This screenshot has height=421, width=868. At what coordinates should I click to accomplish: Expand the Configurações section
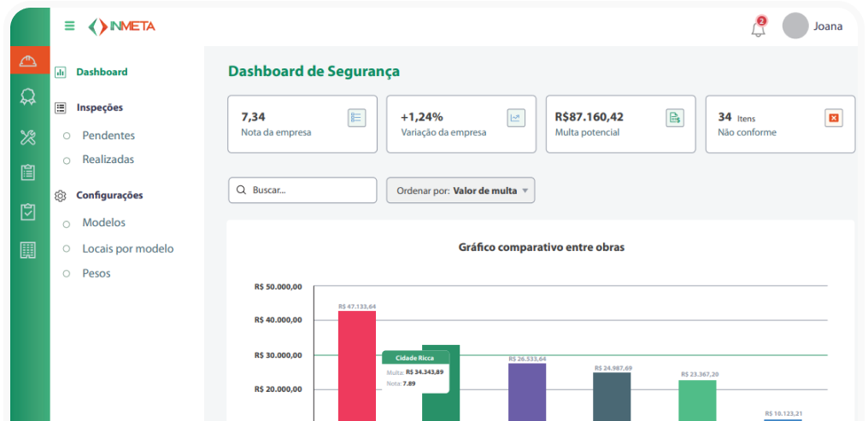click(x=108, y=196)
